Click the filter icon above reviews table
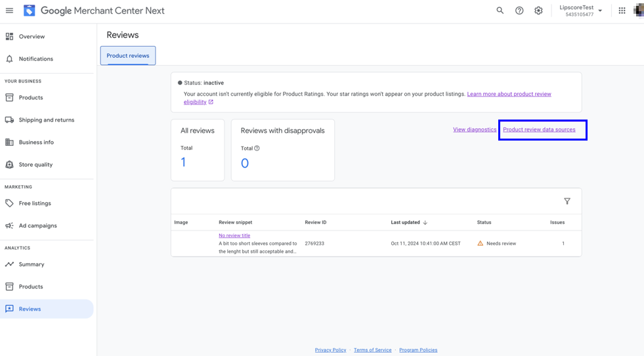 point(567,201)
